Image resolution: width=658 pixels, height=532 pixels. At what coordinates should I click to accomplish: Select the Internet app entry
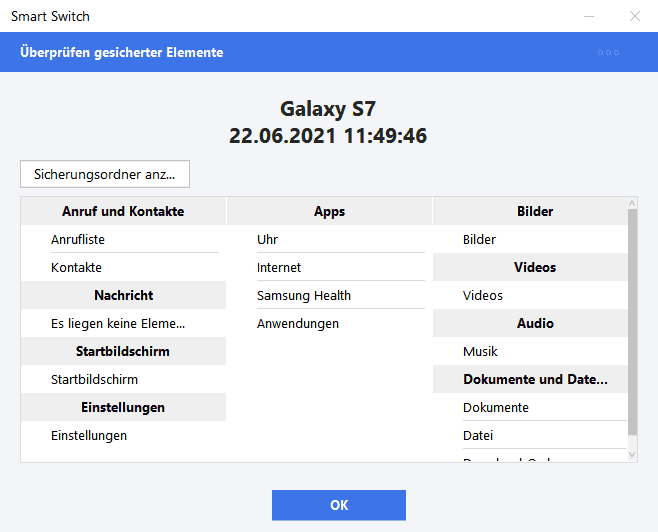click(329, 268)
